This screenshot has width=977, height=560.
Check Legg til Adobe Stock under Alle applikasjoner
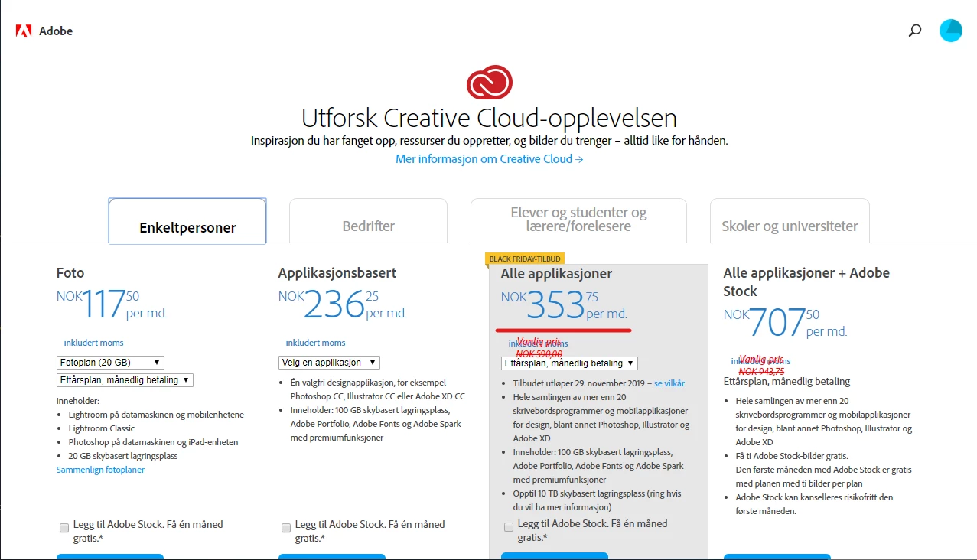click(509, 527)
